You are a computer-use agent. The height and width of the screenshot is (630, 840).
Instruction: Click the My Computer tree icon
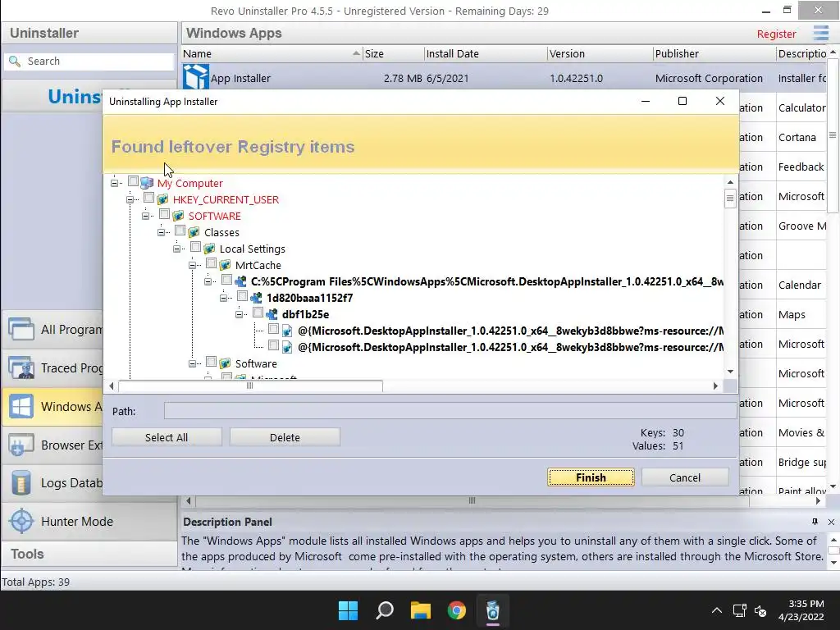point(147,183)
